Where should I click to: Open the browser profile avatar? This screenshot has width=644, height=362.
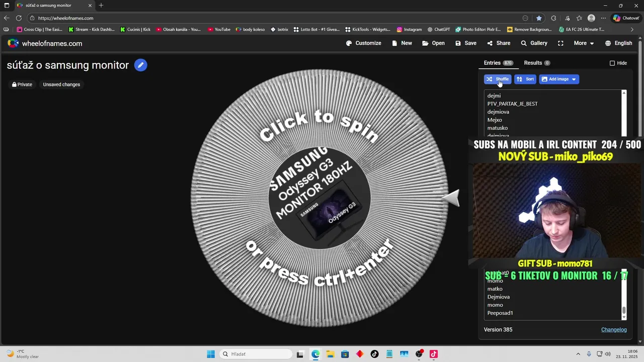591,18
